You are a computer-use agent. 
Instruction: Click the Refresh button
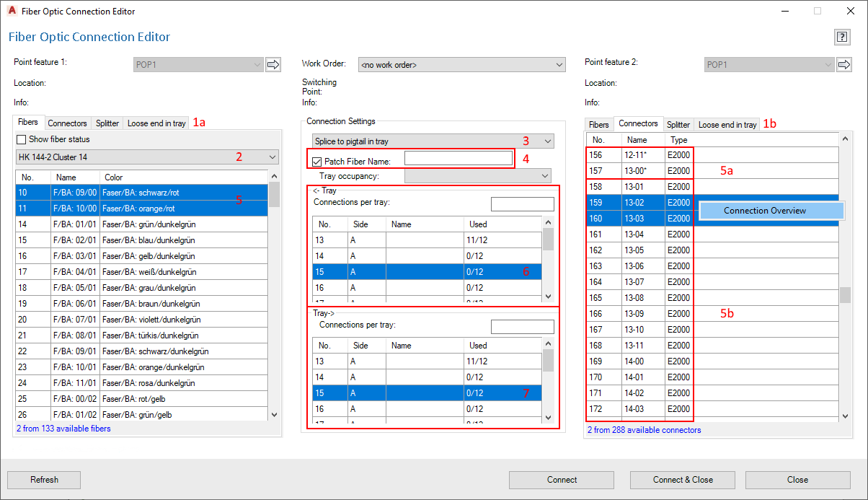click(44, 480)
